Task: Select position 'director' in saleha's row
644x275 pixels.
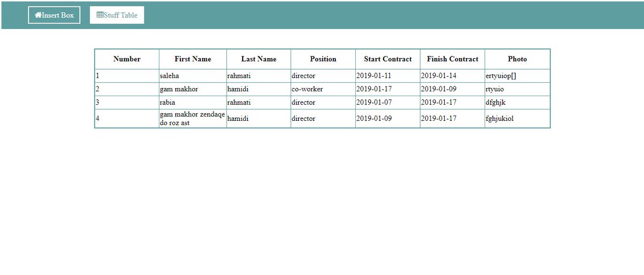Action: point(323,76)
